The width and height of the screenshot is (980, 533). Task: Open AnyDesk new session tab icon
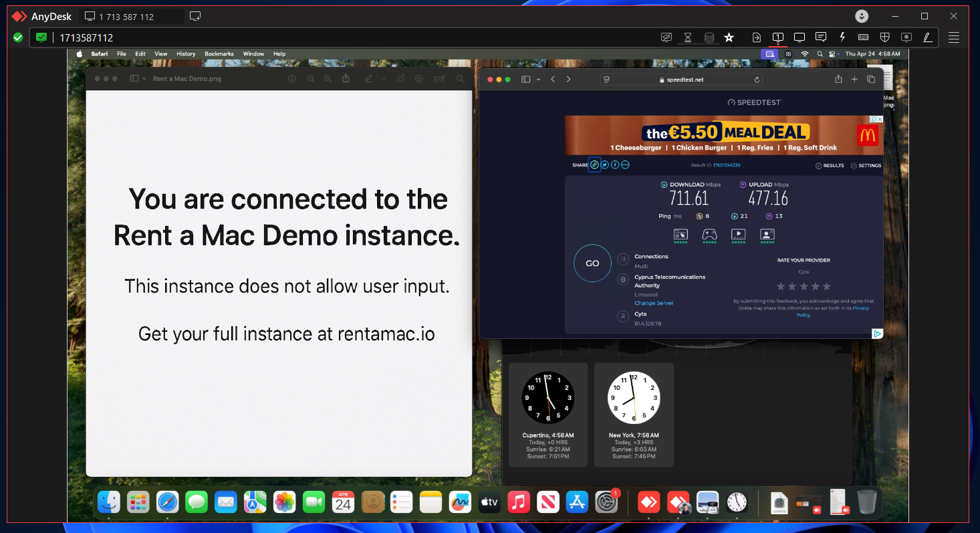pos(195,16)
